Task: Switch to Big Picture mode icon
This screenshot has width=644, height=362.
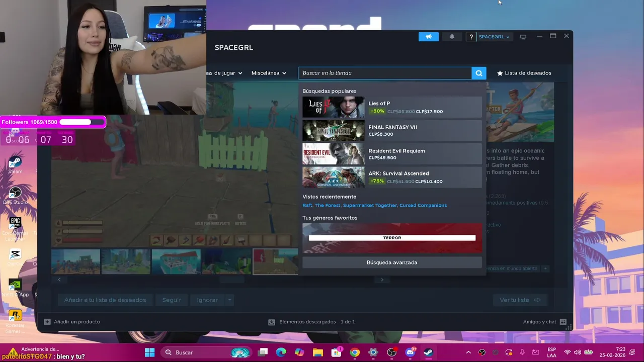Action: tap(523, 37)
